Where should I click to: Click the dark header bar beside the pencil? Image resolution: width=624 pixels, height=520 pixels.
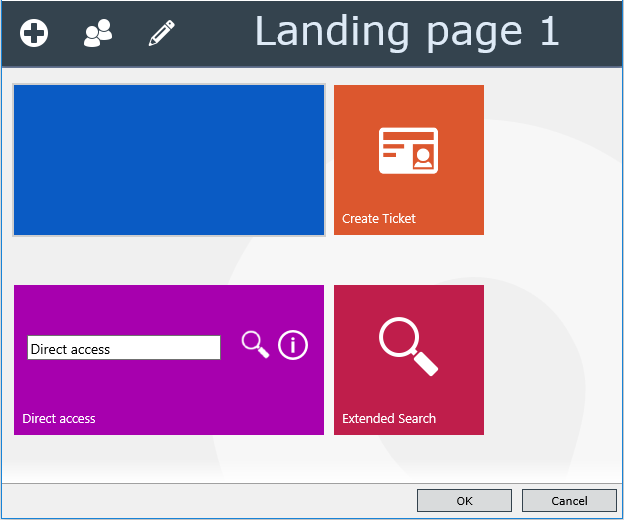pyautogui.click(x=215, y=33)
